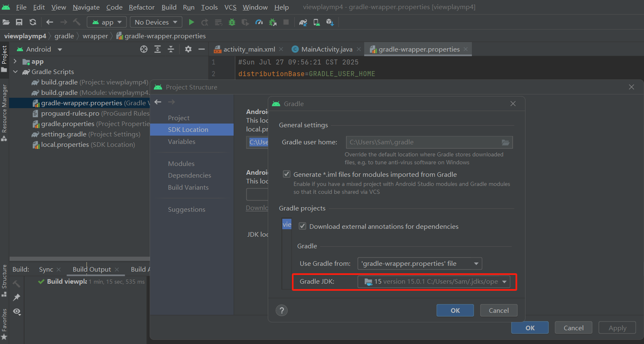
Task: Run the app using the green play icon
Action: 192,22
